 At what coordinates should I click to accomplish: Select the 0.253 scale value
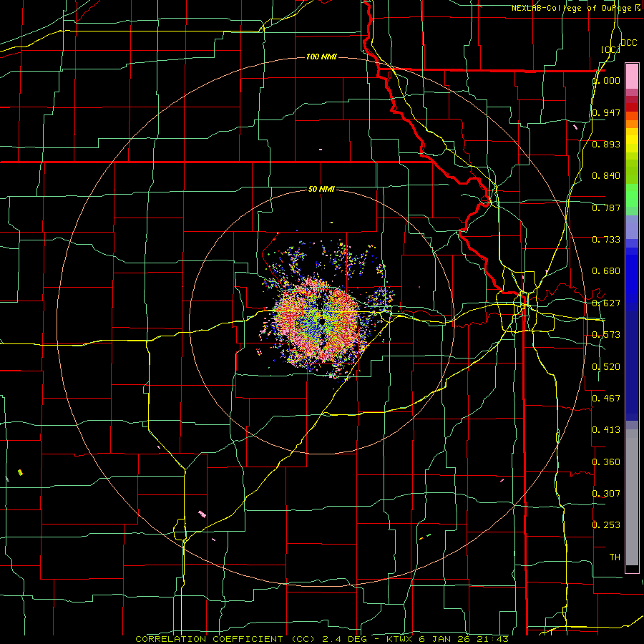coord(606,525)
